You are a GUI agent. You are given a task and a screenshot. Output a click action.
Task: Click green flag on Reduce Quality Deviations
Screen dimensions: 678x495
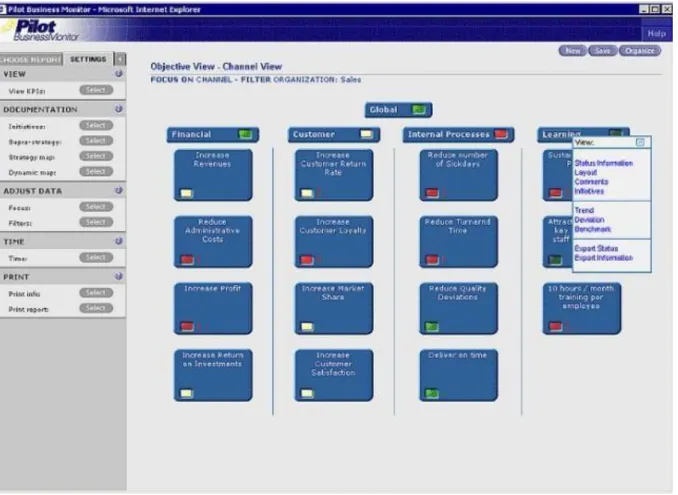[432, 326]
